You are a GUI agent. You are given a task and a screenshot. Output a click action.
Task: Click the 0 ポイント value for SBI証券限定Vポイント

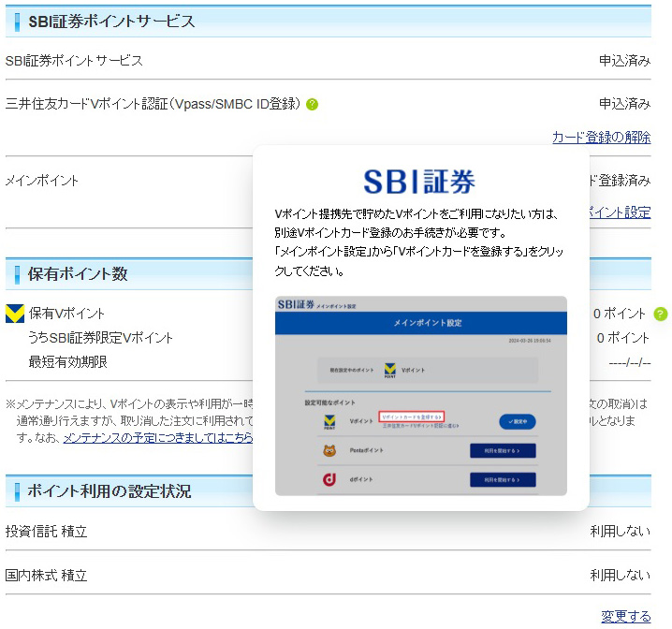pyautogui.click(x=623, y=338)
